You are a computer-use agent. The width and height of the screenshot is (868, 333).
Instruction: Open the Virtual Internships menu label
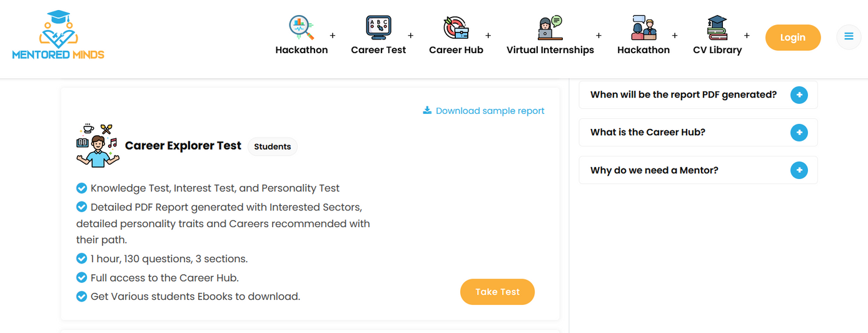click(550, 50)
